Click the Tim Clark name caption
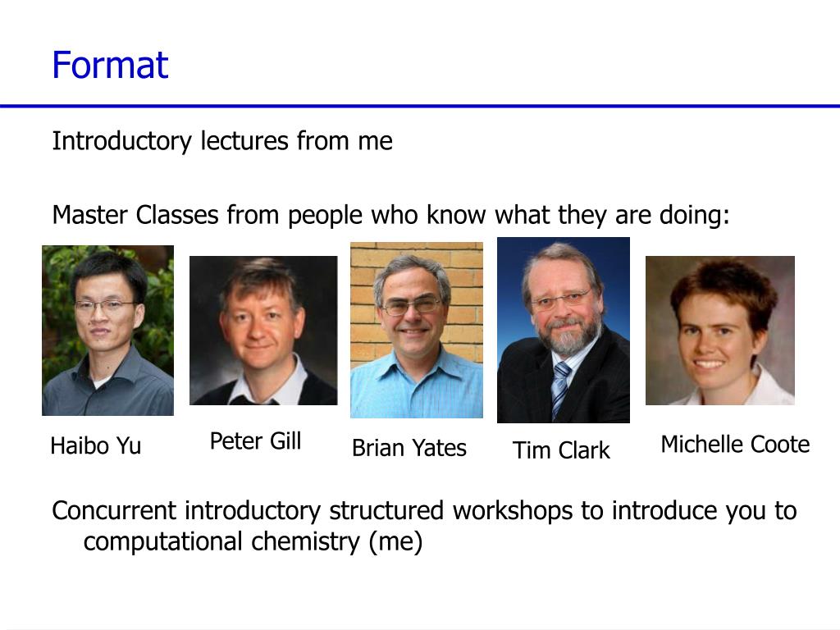 click(x=561, y=450)
